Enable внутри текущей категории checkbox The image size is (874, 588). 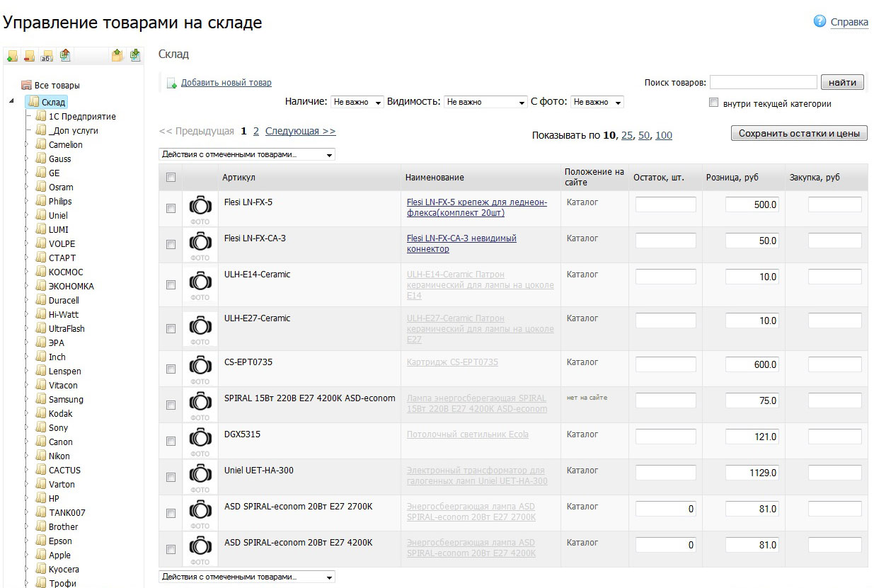click(713, 103)
